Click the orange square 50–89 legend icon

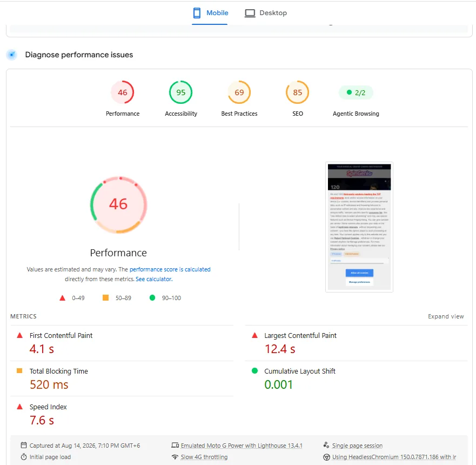[106, 297]
